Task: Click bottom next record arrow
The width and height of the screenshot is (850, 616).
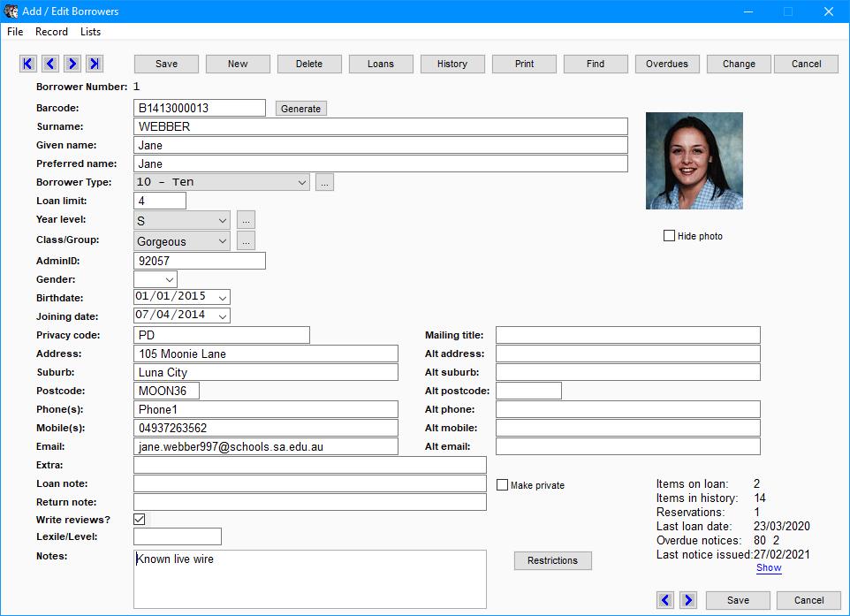Action: (687, 600)
